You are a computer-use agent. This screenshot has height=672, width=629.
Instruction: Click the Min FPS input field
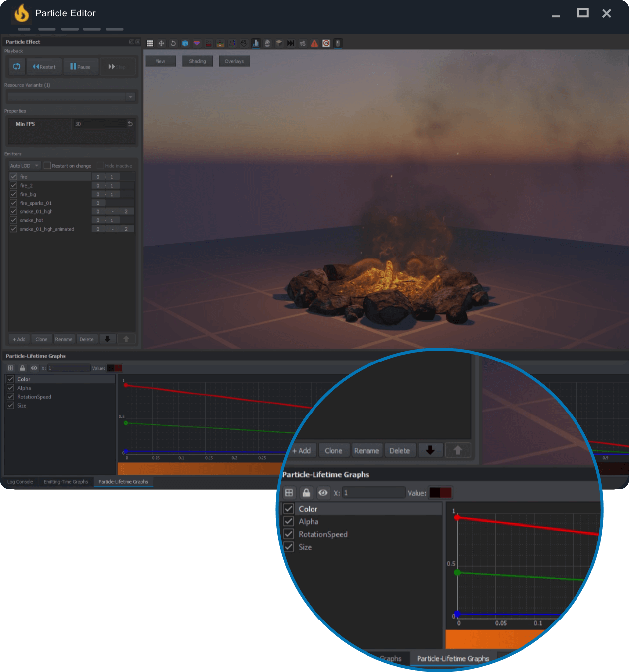99,124
